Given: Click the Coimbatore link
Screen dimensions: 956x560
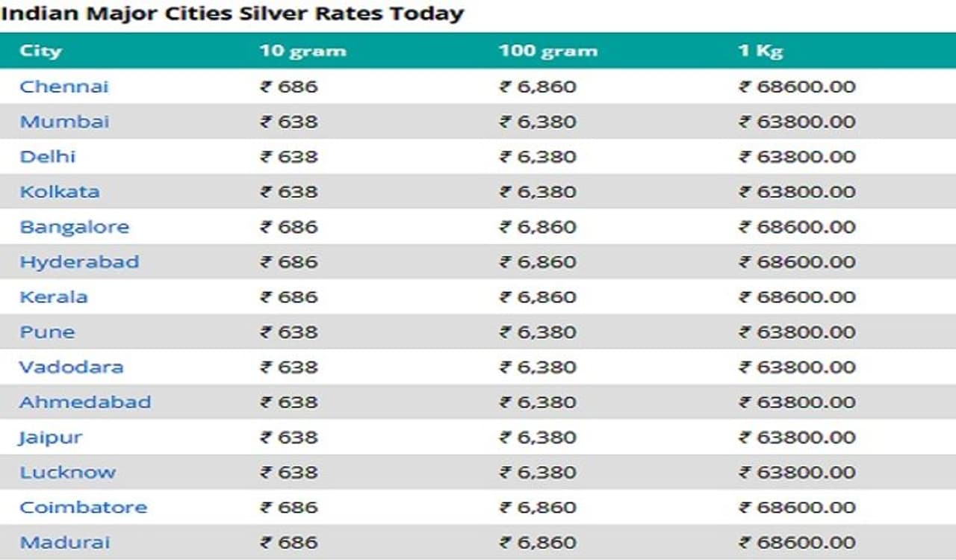Looking at the screenshot, I should 83,508.
